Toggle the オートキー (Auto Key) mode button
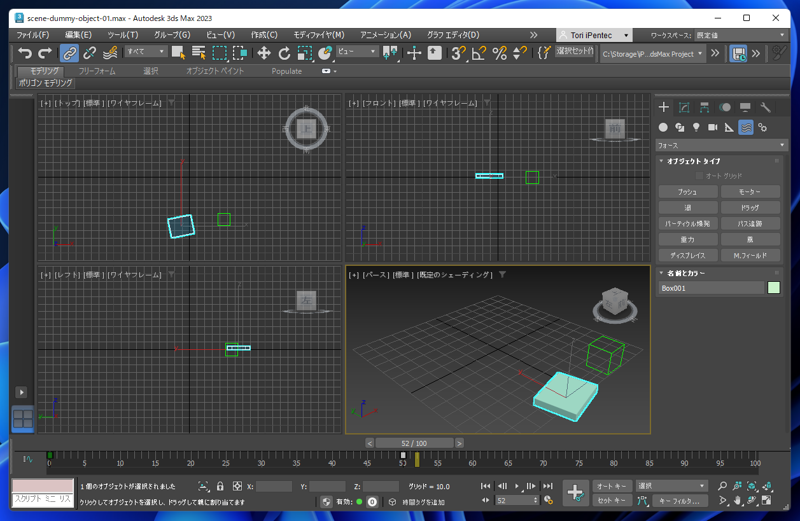 tap(611, 487)
